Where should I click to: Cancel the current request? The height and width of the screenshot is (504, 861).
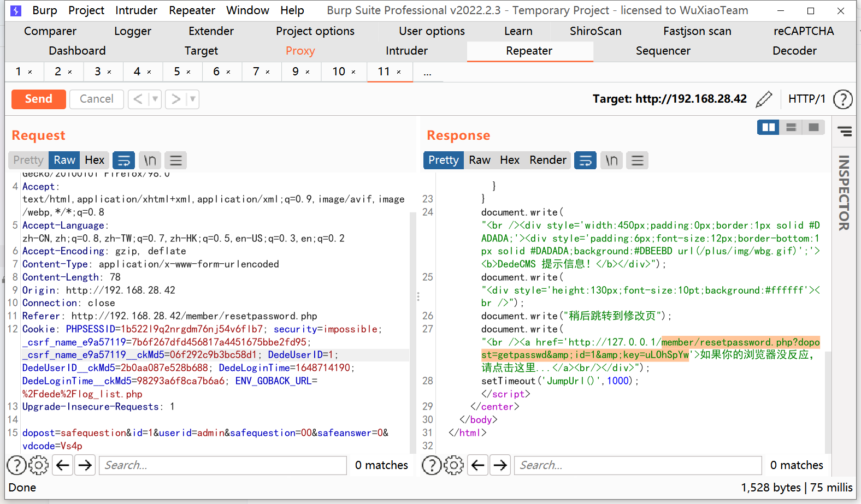(x=97, y=99)
